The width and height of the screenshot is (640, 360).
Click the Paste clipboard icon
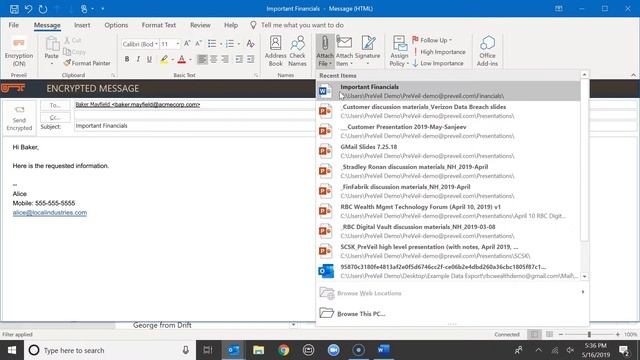pyautogui.click(x=51, y=44)
